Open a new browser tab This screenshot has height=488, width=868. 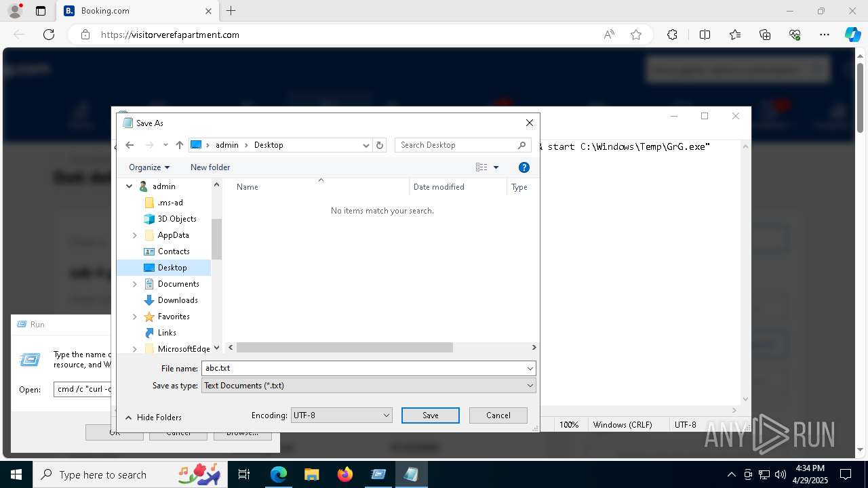231,11
